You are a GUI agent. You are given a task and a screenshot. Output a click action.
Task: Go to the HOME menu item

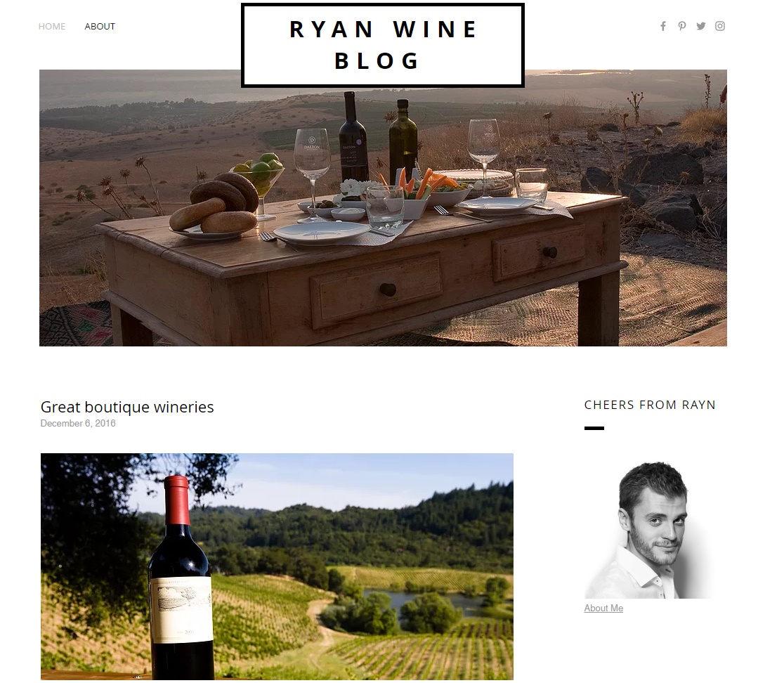pyautogui.click(x=52, y=27)
